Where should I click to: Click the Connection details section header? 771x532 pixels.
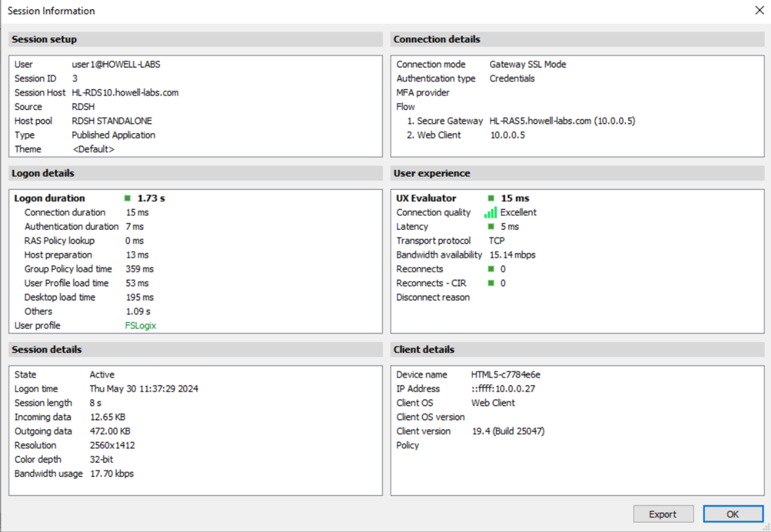tap(437, 40)
